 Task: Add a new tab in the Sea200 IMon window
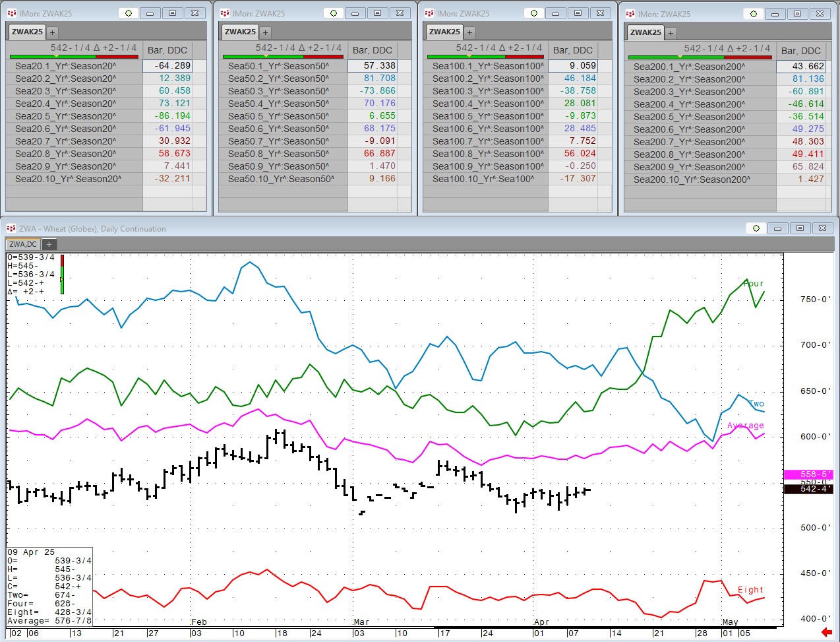pyautogui.click(x=671, y=33)
